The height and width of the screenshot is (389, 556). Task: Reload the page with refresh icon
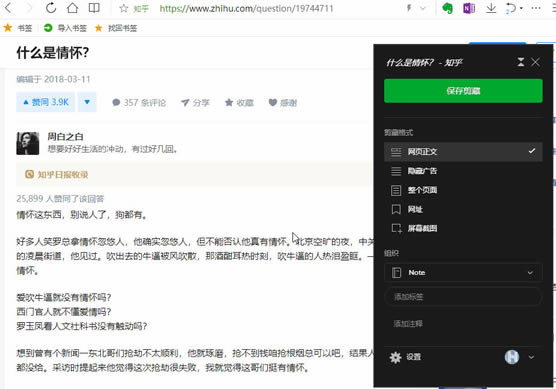pos(51,8)
